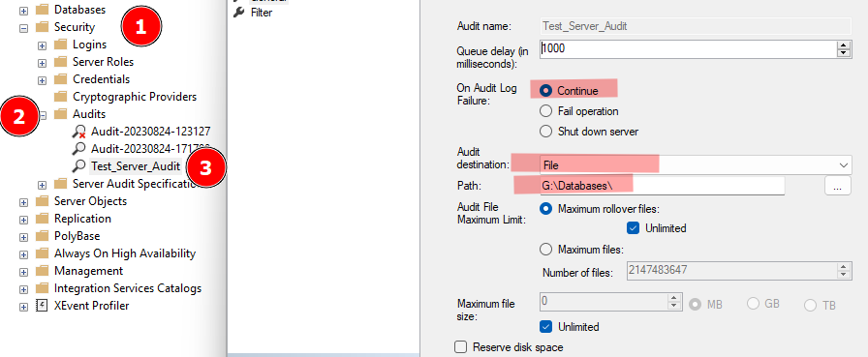Click the Security folder icon
The image size is (868, 357).
[x=42, y=27]
